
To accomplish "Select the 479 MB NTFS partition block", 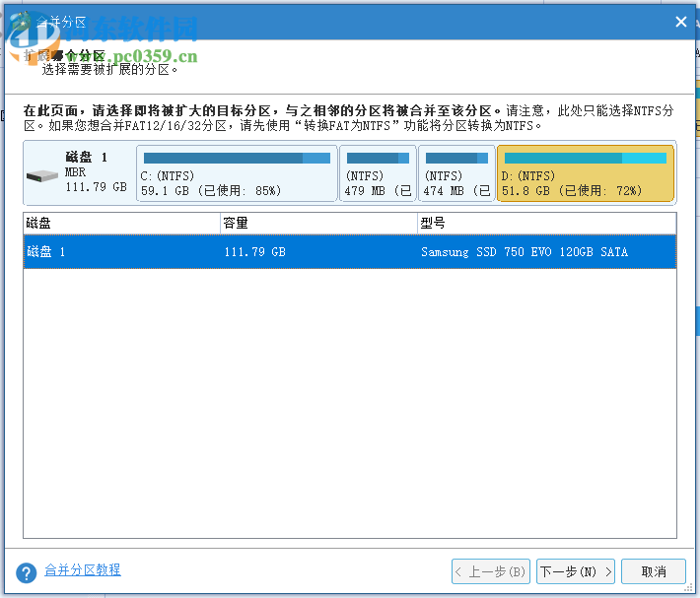I will (x=378, y=173).
